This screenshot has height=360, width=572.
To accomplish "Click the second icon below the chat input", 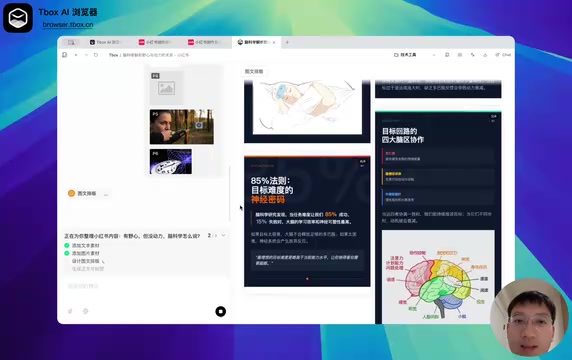I will point(85,311).
